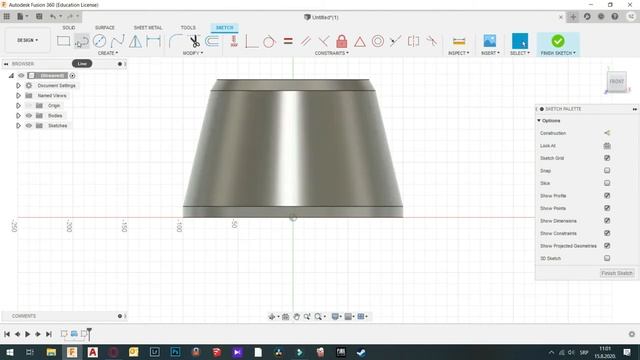640x360 pixels.
Task: Select the Circle sketch tool
Action: (100, 41)
